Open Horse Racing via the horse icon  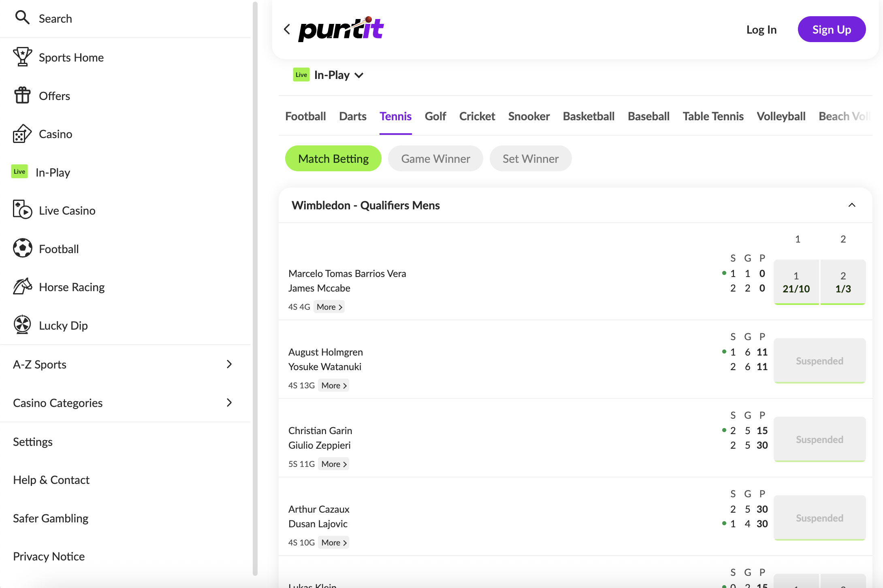(x=23, y=286)
